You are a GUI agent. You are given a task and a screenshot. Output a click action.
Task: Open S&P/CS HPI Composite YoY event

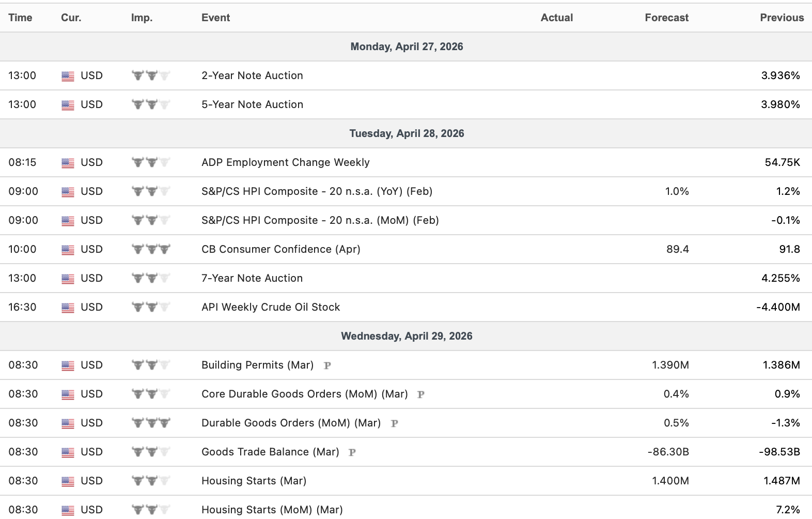(317, 191)
